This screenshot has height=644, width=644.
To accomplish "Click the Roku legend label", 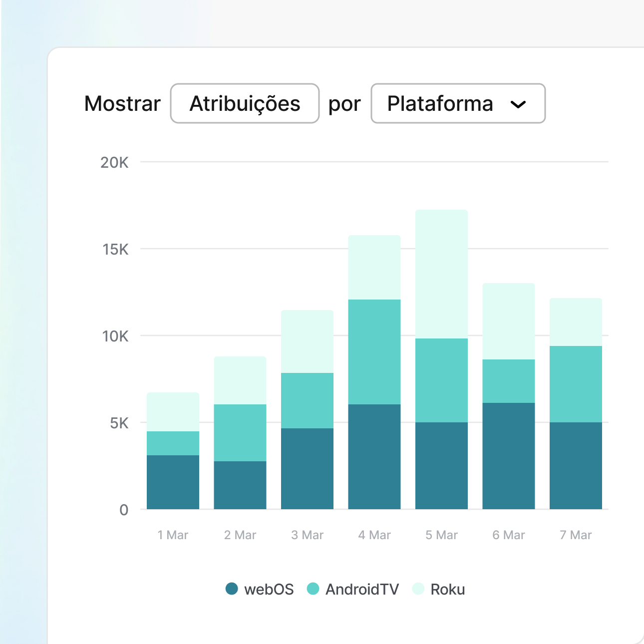I will pos(447,590).
